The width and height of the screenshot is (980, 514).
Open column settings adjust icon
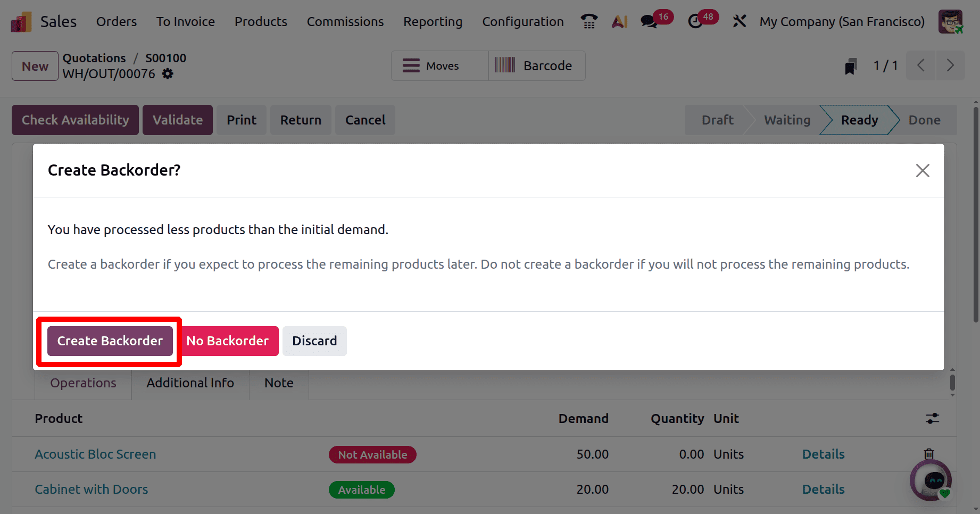[x=932, y=419]
